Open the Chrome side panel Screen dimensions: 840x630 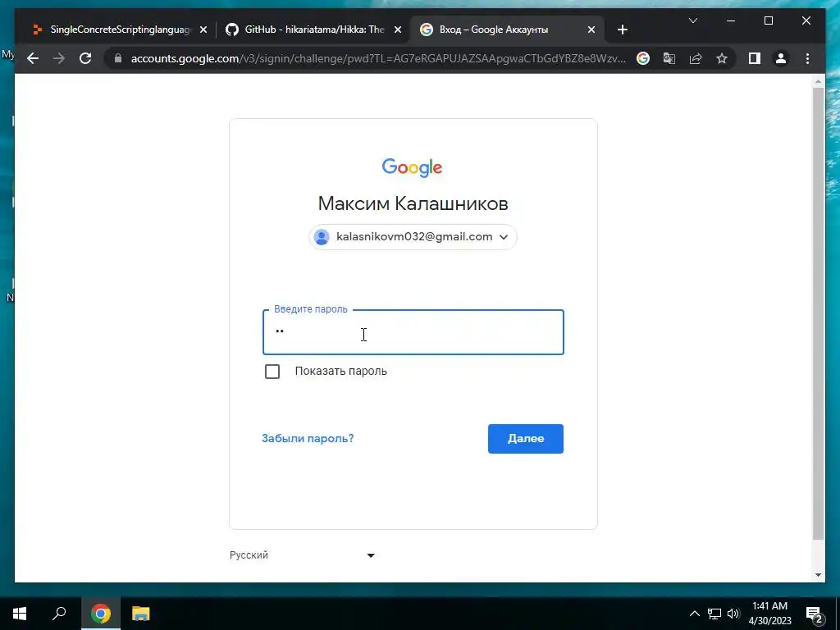(x=755, y=58)
